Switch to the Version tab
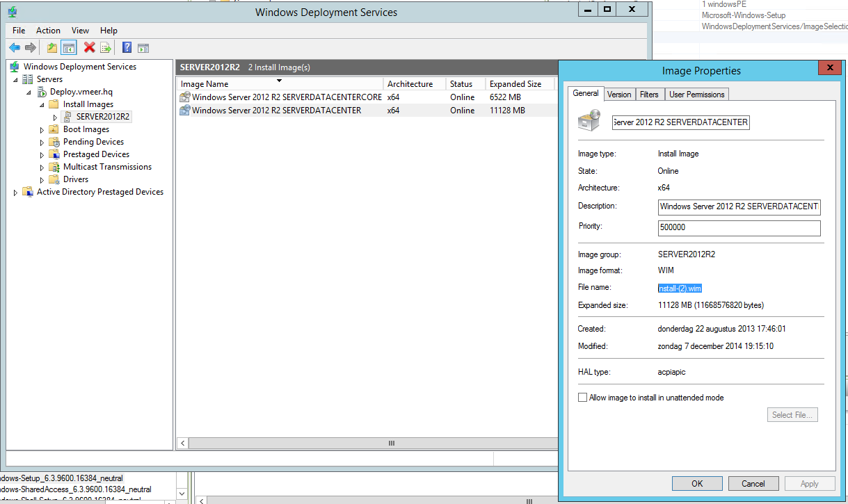 pos(619,95)
